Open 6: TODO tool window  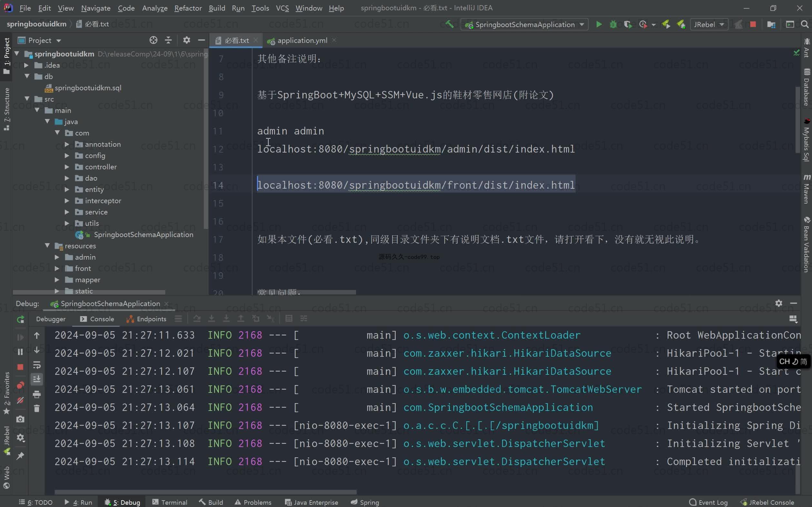click(x=36, y=502)
